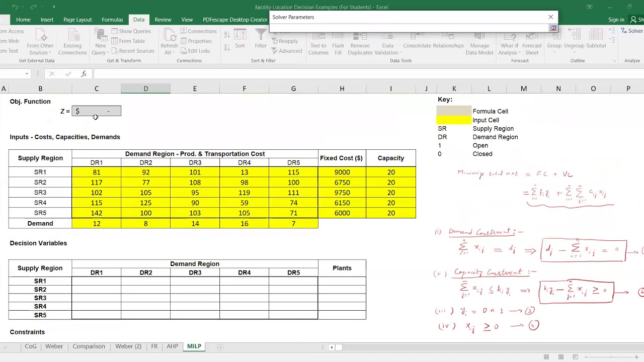This screenshot has height=362, width=644.
Task: Select SR1 DR1 cost cell 81
Action: pos(97,172)
